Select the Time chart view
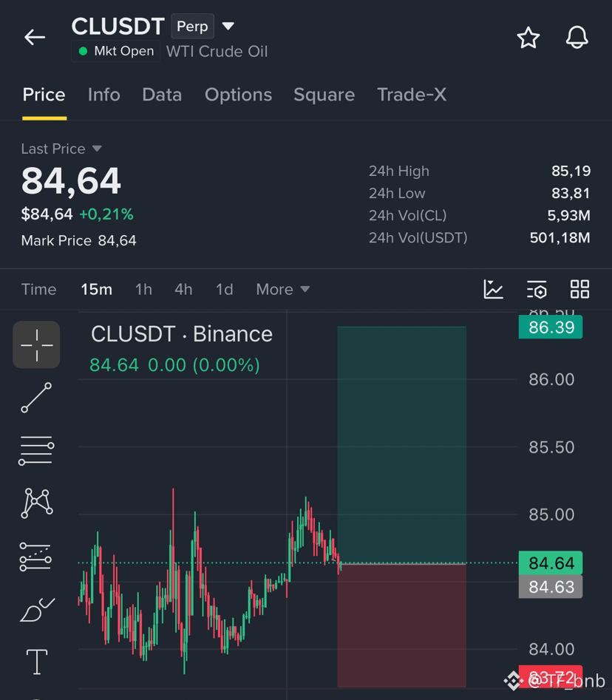Viewport: 612px width, 700px height. pos(39,289)
